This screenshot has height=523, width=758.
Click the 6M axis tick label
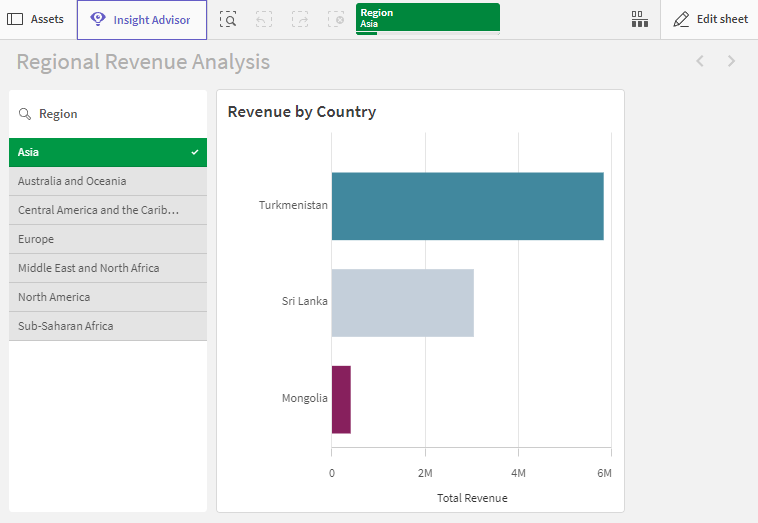(x=604, y=473)
